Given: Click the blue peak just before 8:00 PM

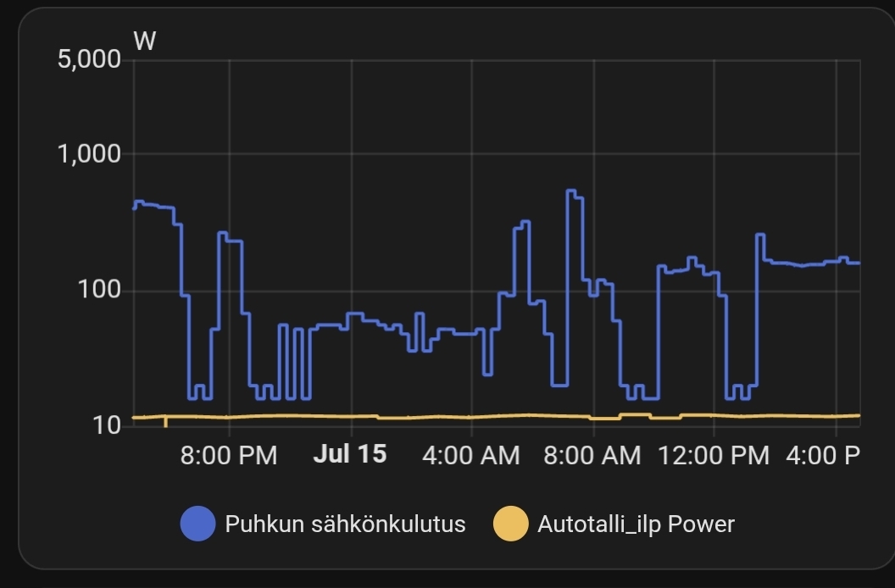Looking at the screenshot, I should click(x=223, y=233).
